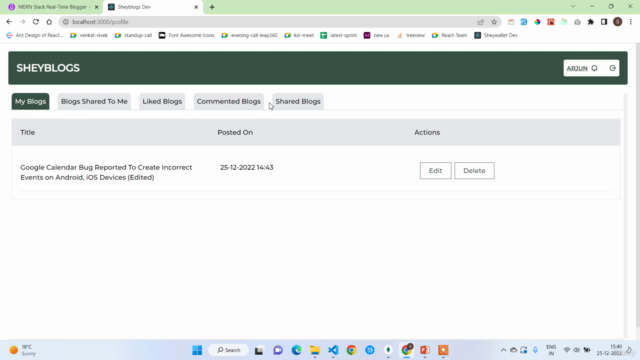Image resolution: width=640 pixels, height=360 pixels.
Task: Open the Wi-Fi network tray icon
Action: coord(567,350)
